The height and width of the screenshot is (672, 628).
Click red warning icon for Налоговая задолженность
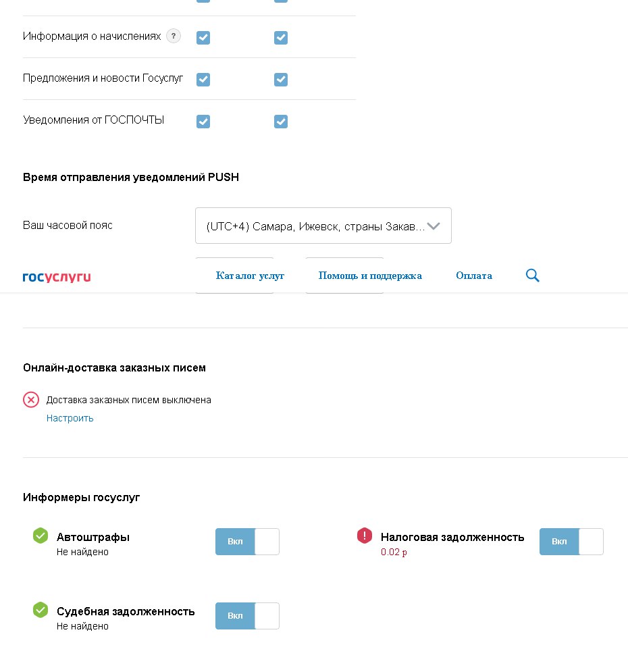[x=365, y=536]
